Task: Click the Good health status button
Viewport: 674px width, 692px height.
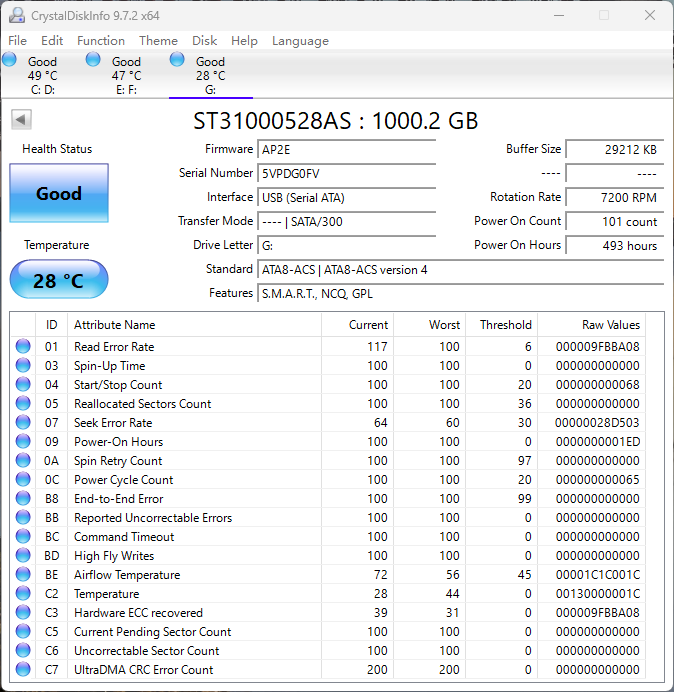Action: coord(59,194)
